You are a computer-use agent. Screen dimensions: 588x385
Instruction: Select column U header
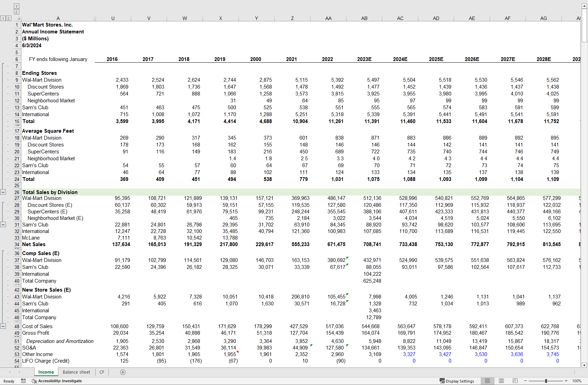coord(113,18)
